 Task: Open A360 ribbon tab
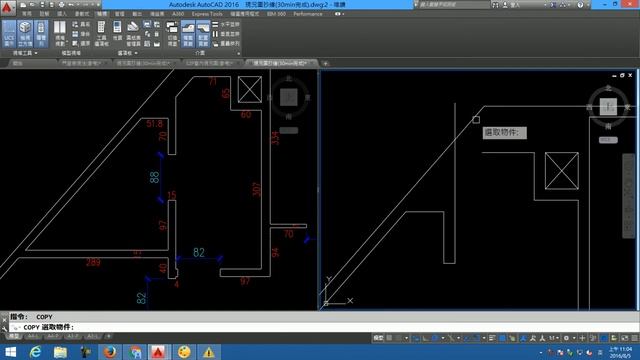178,14
